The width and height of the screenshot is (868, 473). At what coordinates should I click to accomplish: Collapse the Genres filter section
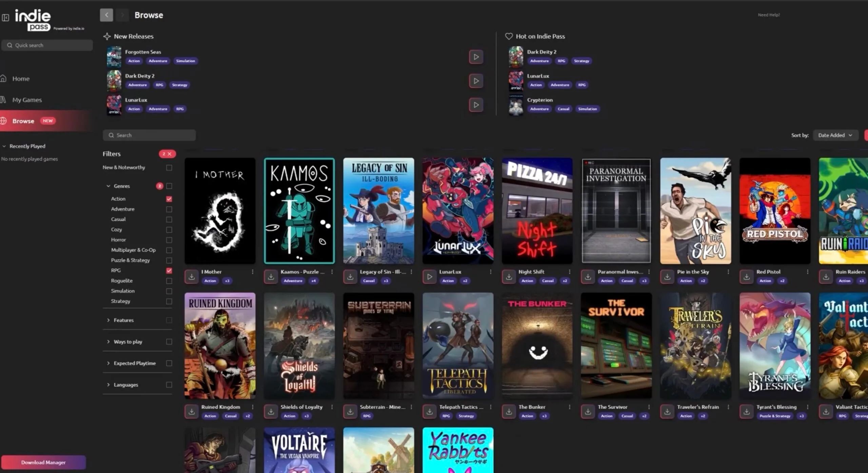coord(108,186)
